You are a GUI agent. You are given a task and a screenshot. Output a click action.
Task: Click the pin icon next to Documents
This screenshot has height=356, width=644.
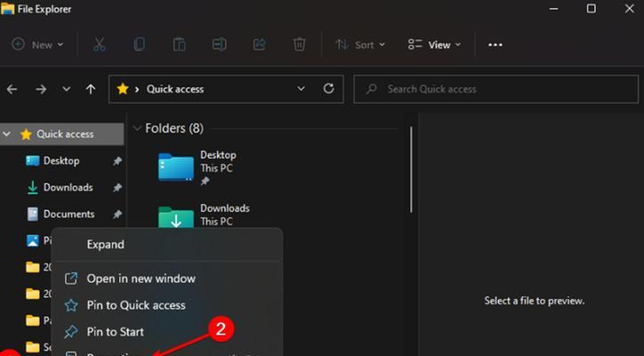pyautogui.click(x=117, y=214)
